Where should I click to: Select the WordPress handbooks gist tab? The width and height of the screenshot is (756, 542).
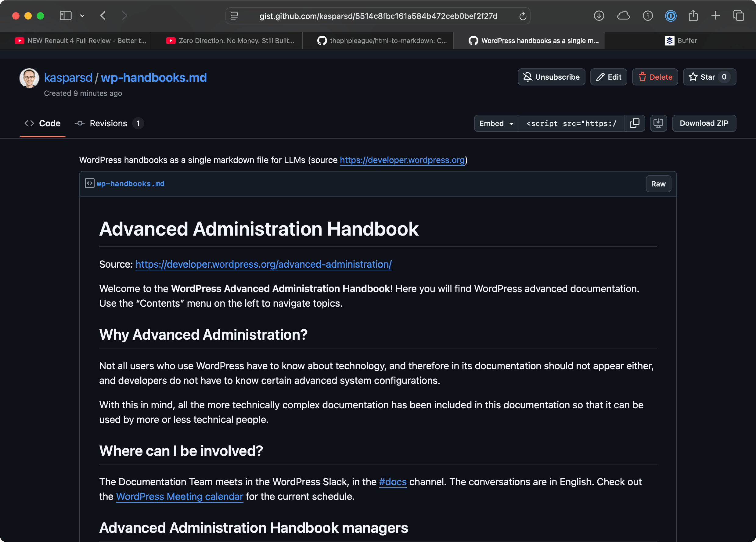click(x=529, y=41)
